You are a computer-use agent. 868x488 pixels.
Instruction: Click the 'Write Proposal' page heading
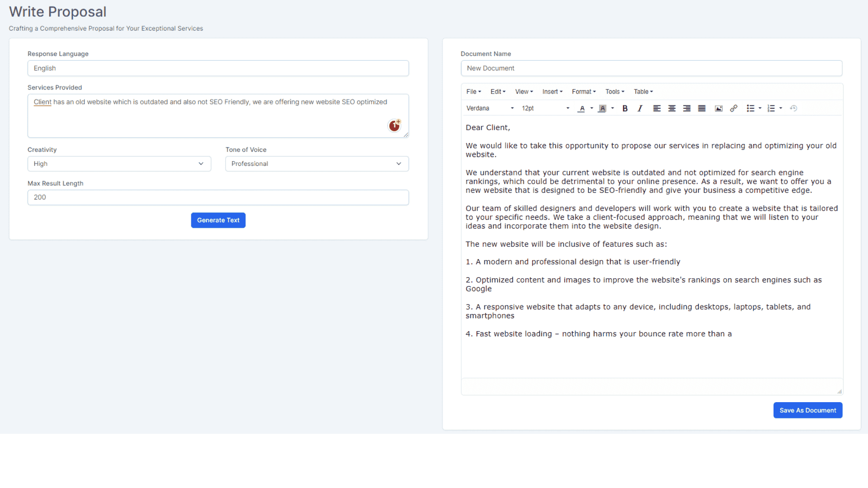click(x=57, y=12)
